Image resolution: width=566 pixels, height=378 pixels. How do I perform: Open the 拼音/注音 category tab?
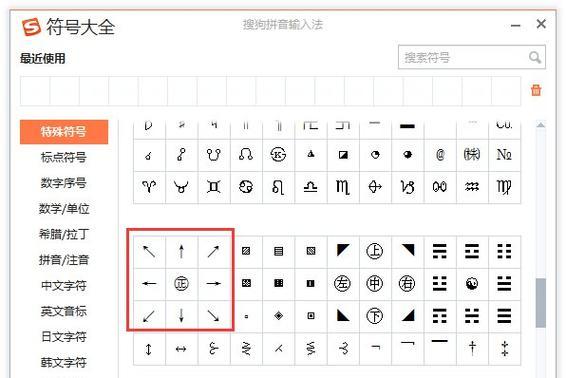[64, 260]
